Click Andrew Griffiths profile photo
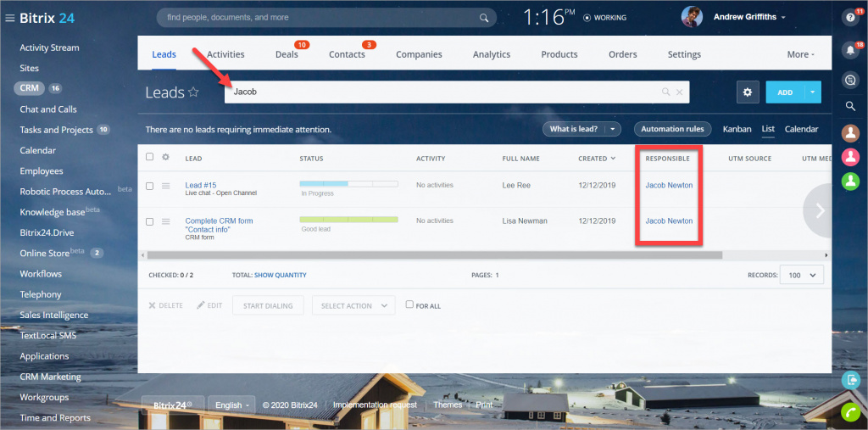Screen dimensions: 868x430 (692, 17)
